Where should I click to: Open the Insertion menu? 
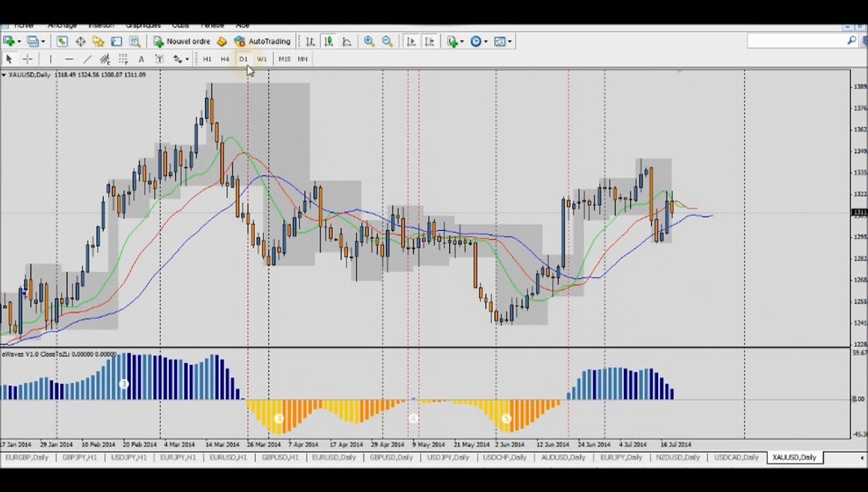pyautogui.click(x=101, y=26)
